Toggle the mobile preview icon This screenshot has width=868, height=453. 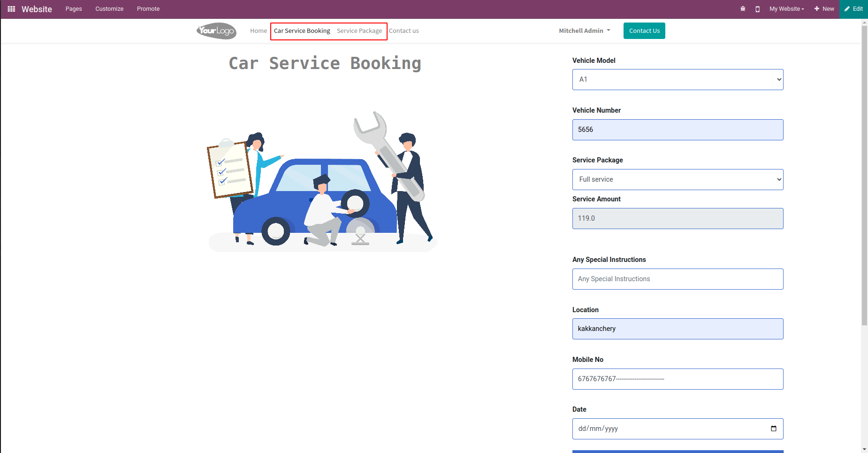tap(757, 9)
